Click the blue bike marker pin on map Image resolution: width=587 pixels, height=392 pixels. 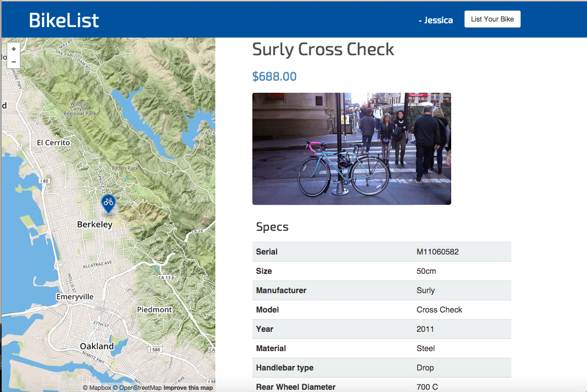click(109, 204)
